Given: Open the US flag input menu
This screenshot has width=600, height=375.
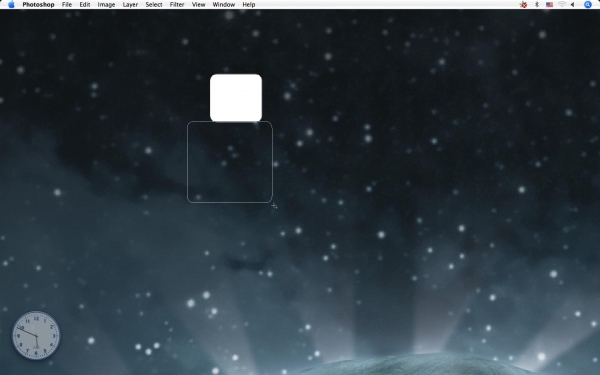Looking at the screenshot, I should point(549,5).
